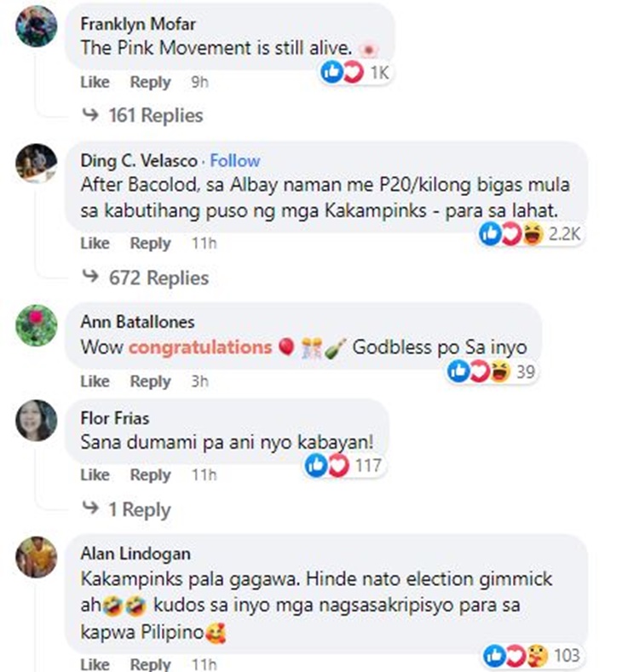Viewport: 639px width, 672px height.
Task: Open Alan Lindogan's profile photo
Action: click(x=37, y=557)
